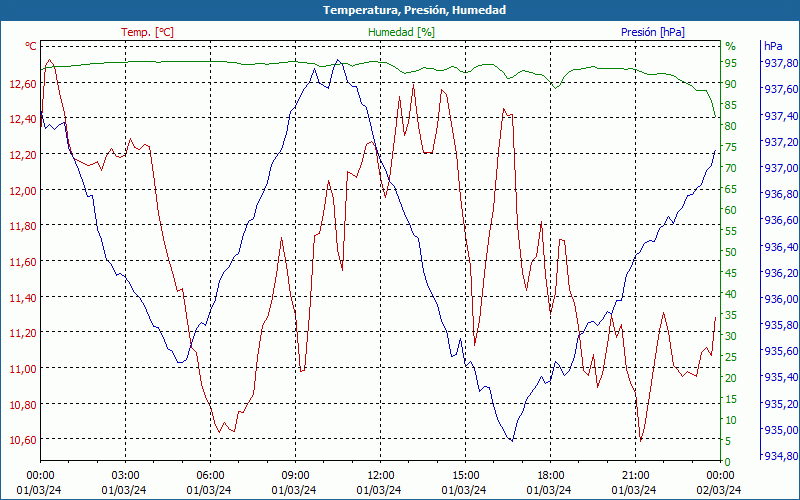Click pressure axis value '937,20'
800x500 pixels.
point(780,141)
